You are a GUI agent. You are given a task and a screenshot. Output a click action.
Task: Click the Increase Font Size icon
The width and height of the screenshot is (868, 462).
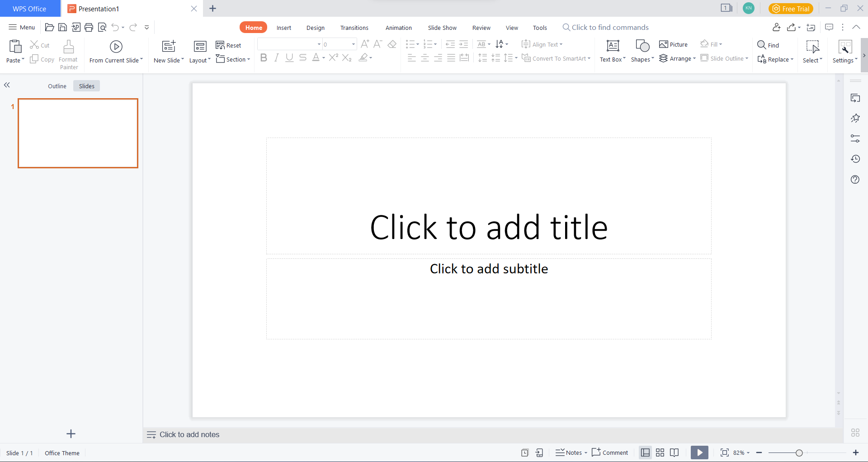coord(365,44)
